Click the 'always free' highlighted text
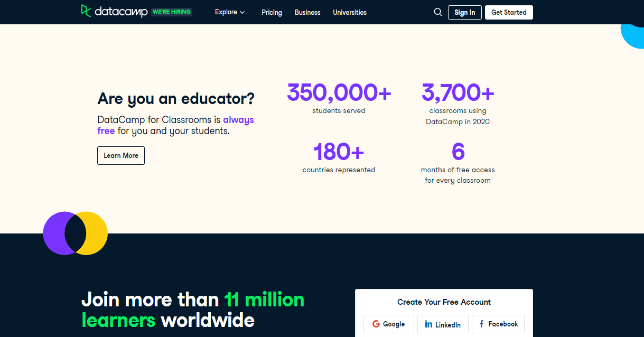644x337 pixels. [x=175, y=125]
